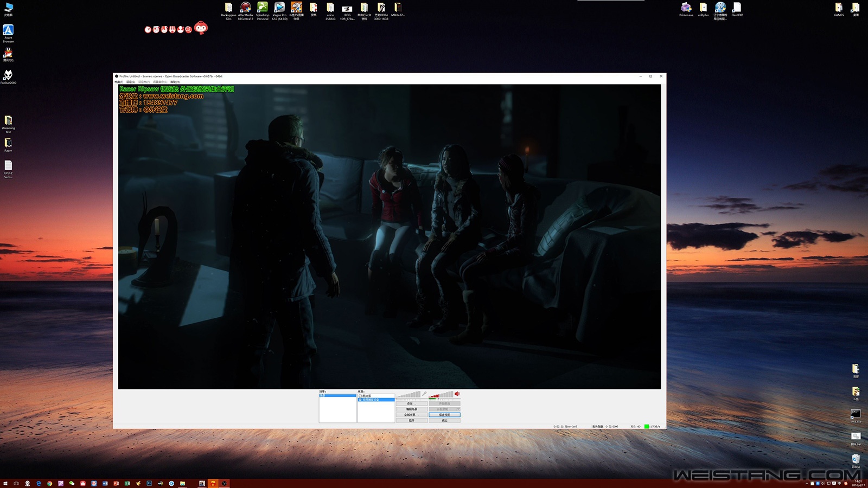Image resolution: width=868 pixels, height=488 pixels.
Task: Click the Edit Scene button
Action: pyautogui.click(x=412, y=409)
